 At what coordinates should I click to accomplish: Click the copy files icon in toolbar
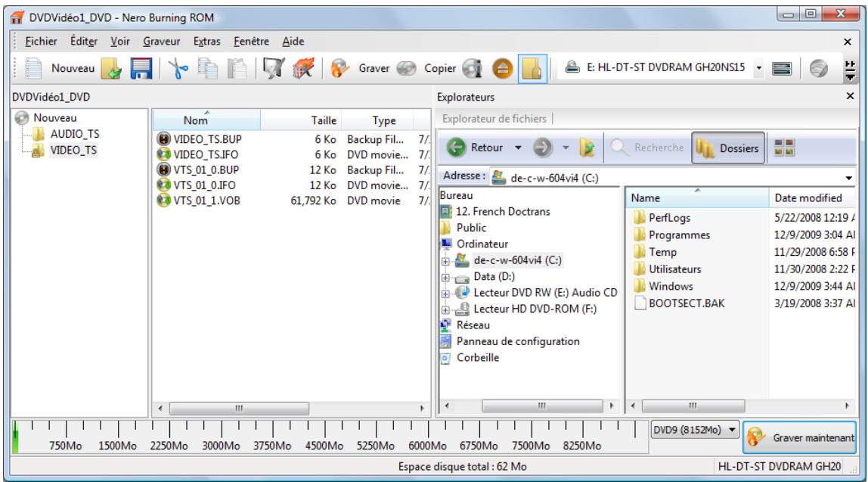click(x=208, y=69)
